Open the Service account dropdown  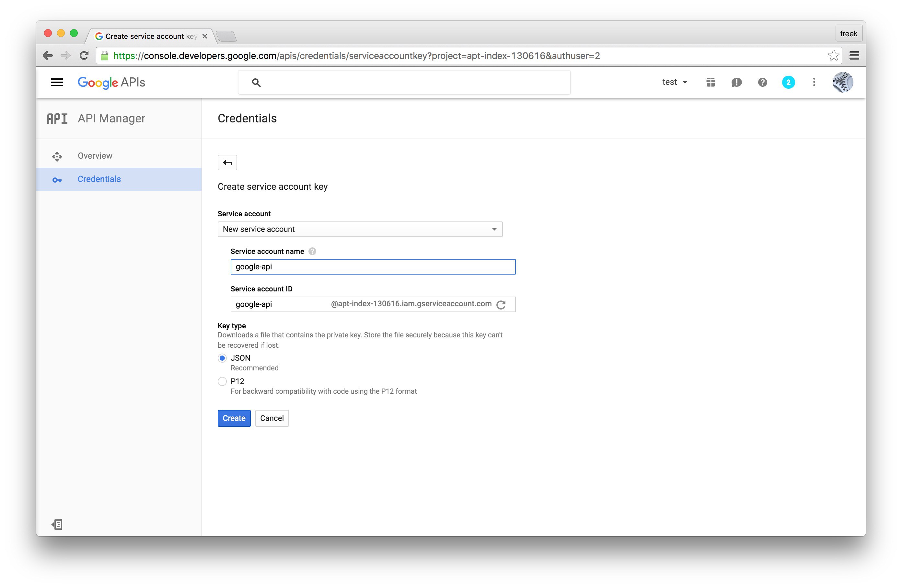point(360,229)
